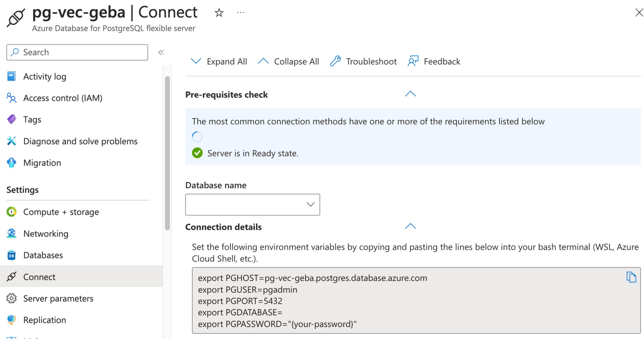Click the export PGHOST line in code box
The height and width of the screenshot is (339, 644).
312,278
